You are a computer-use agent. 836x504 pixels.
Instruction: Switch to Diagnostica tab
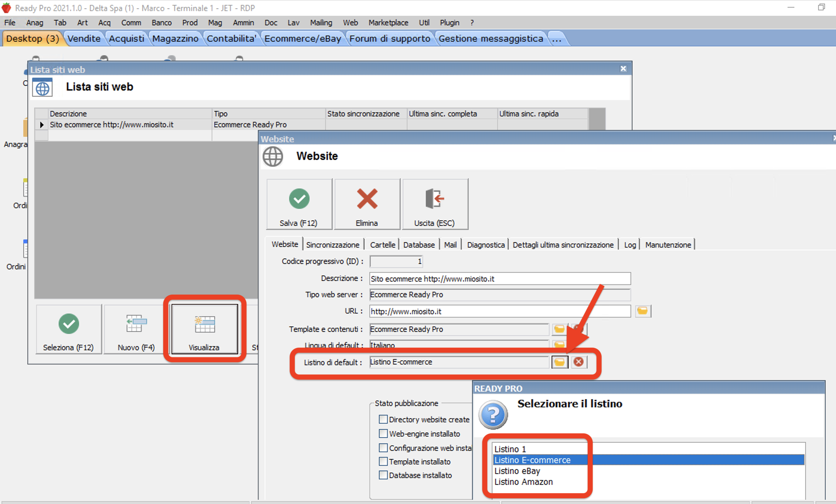click(486, 245)
